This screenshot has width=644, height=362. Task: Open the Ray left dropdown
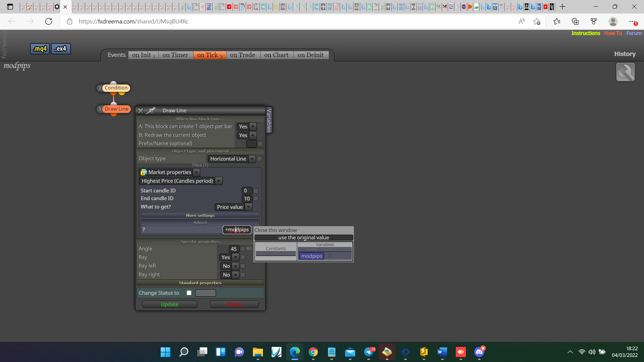[229, 266]
